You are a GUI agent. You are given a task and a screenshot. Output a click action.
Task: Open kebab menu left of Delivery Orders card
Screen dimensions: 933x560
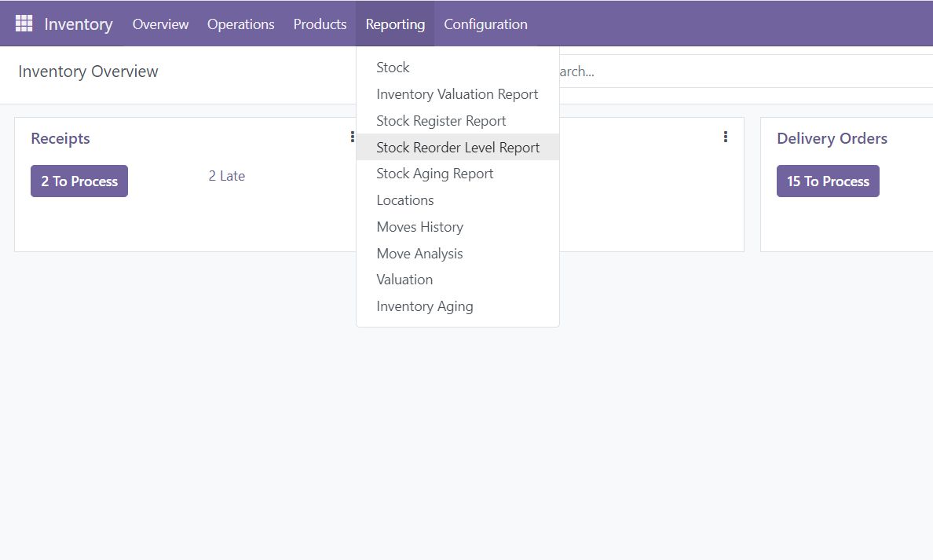[725, 137]
